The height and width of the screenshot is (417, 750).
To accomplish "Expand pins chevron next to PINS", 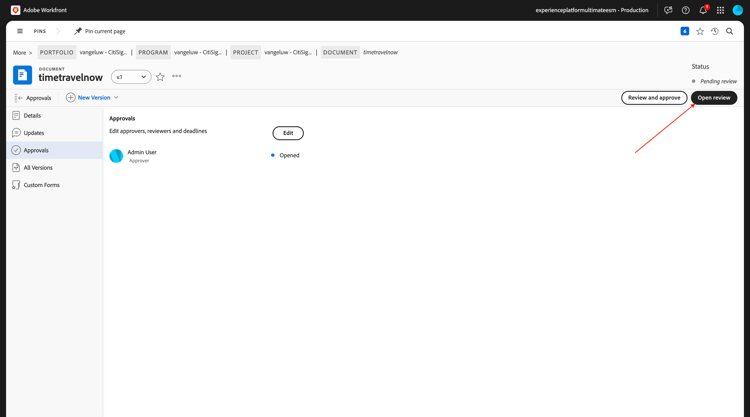I will [x=58, y=31].
